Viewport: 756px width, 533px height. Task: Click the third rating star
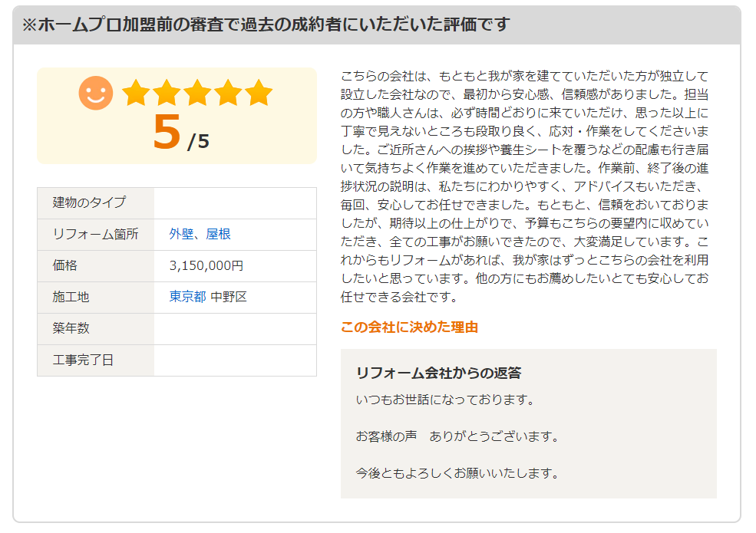click(x=197, y=93)
